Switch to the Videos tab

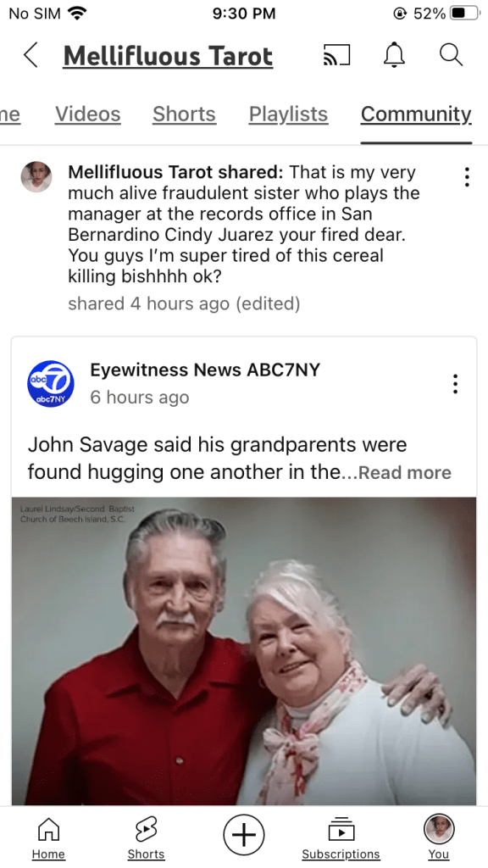pos(87,114)
